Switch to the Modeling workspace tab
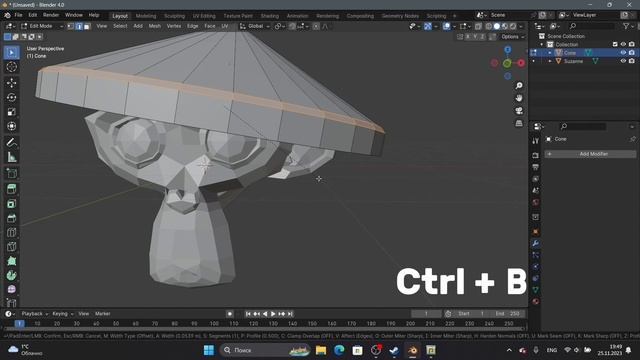The height and width of the screenshot is (360, 640). (x=146, y=16)
